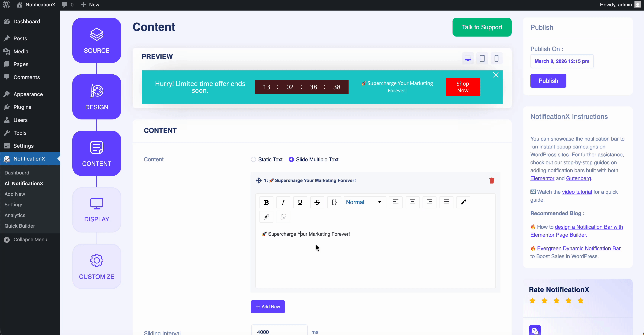Expand the code insert options
Viewport: 644px width, 335px height.
tap(334, 202)
